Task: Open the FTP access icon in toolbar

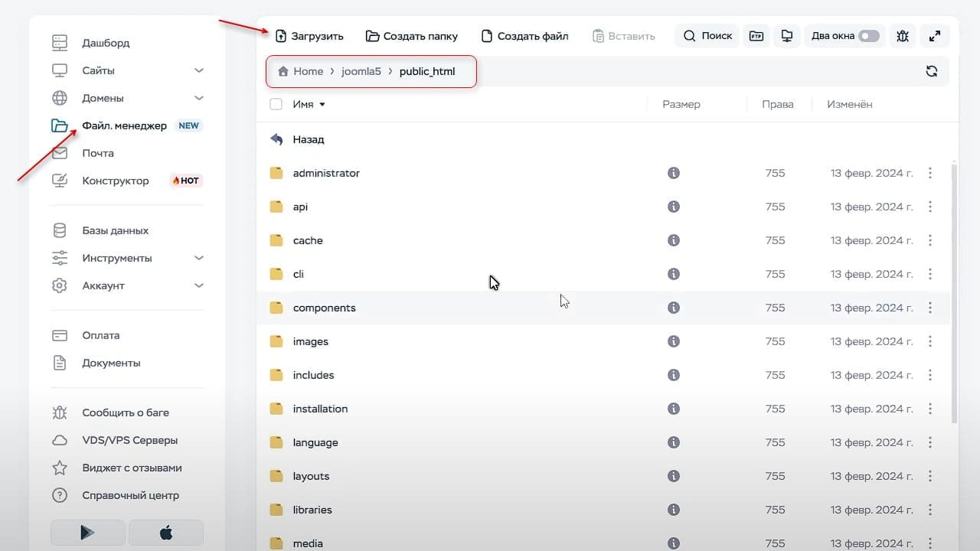Action: click(x=756, y=36)
